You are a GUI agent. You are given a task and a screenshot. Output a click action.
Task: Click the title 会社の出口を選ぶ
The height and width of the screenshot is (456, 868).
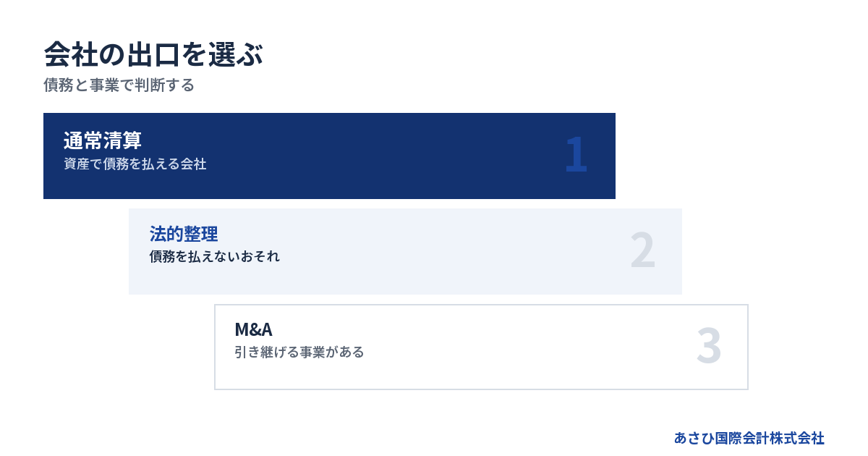pos(153,55)
